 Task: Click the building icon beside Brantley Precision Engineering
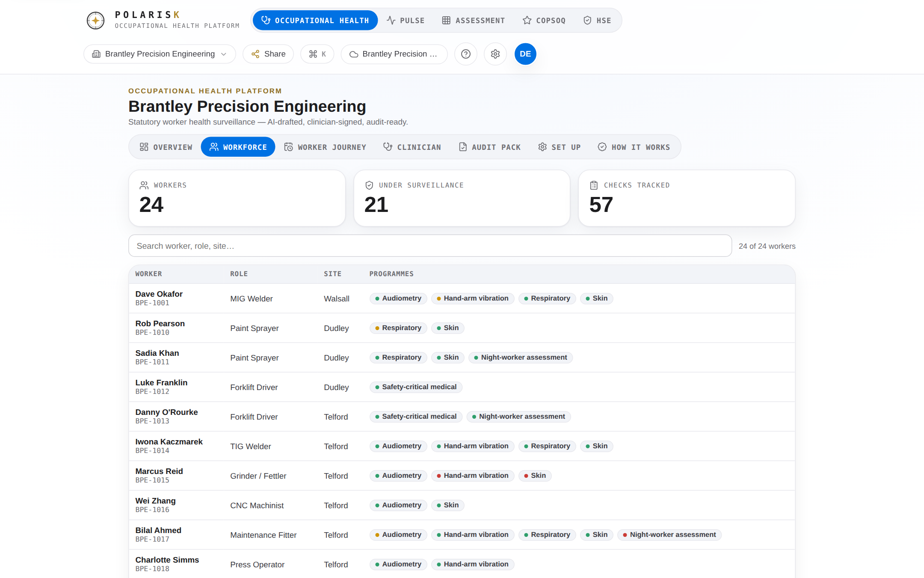point(96,54)
